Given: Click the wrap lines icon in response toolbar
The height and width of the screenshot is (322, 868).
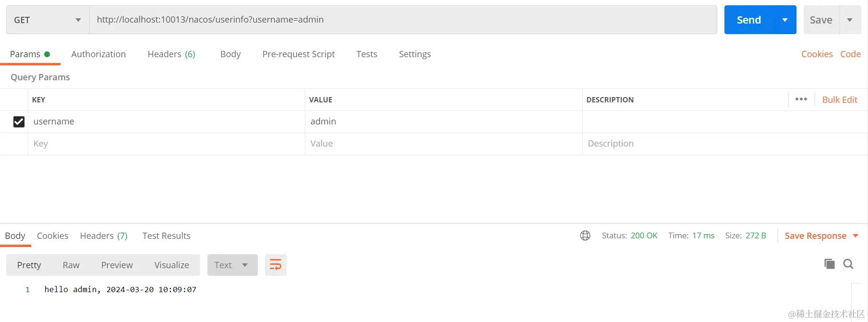Looking at the screenshot, I should coord(276,265).
